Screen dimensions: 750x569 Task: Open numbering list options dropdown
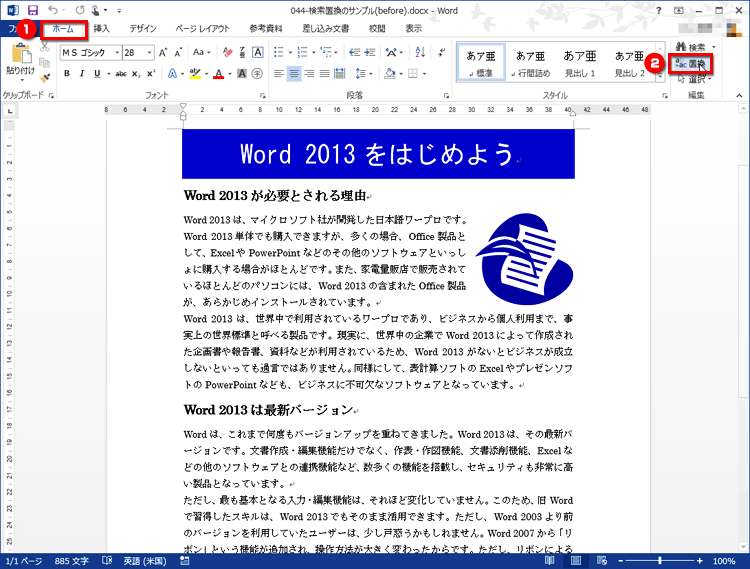(x=313, y=53)
